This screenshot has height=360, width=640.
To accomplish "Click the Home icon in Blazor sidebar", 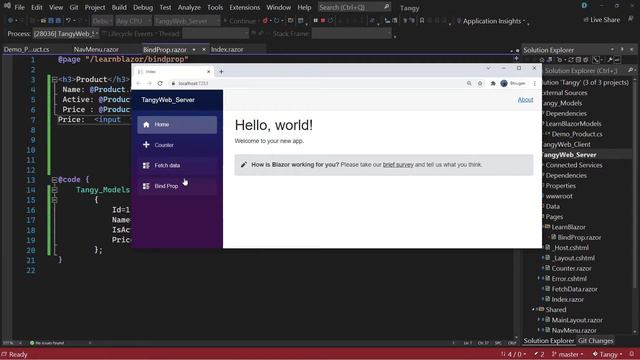I will (x=146, y=124).
